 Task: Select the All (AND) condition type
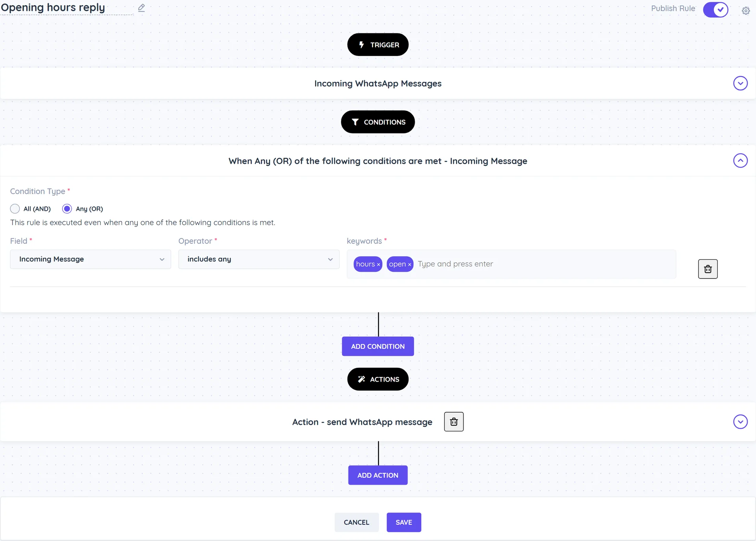pyautogui.click(x=15, y=209)
